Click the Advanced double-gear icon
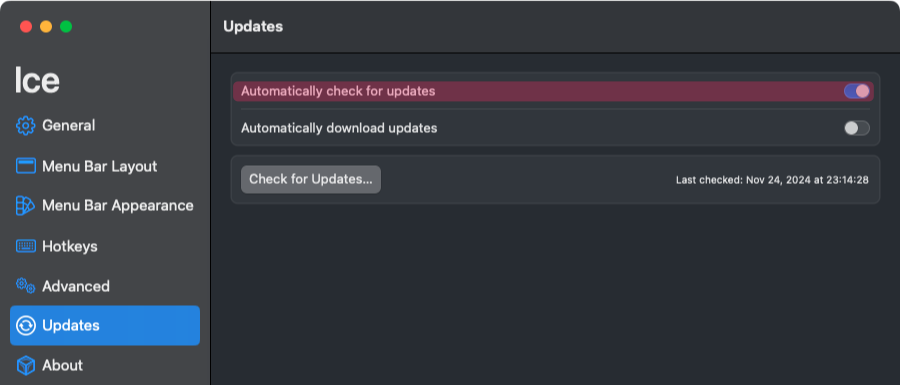Image resolution: width=900 pixels, height=385 pixels. (25, 286)
